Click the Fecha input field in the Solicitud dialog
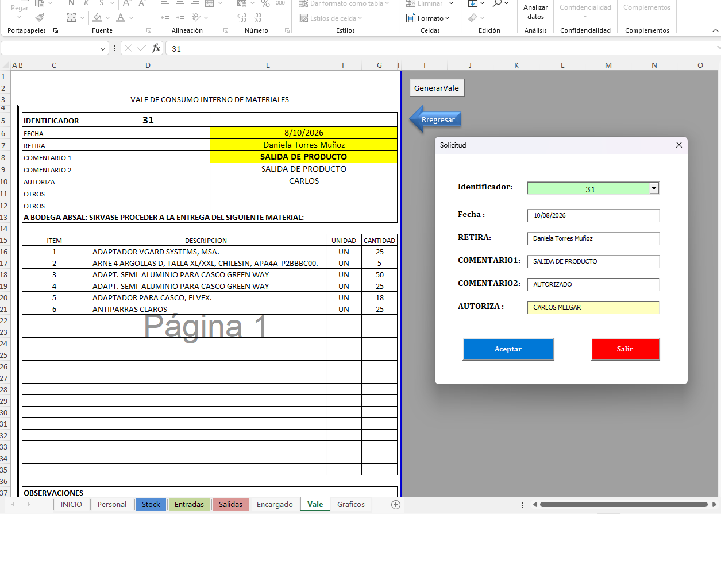Screen dimensions: 721x588 [x=593, y=215]
